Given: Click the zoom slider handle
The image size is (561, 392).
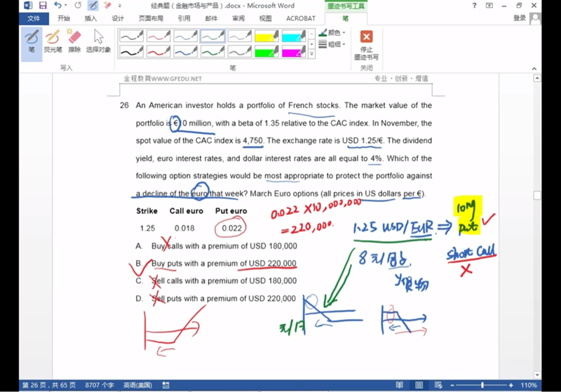Looking at the screenshot, I should point(482,385).
